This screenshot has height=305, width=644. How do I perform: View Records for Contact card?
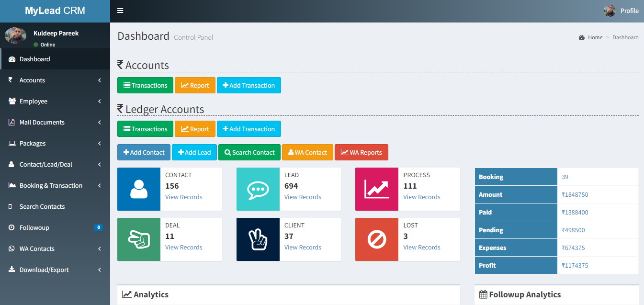184,197
